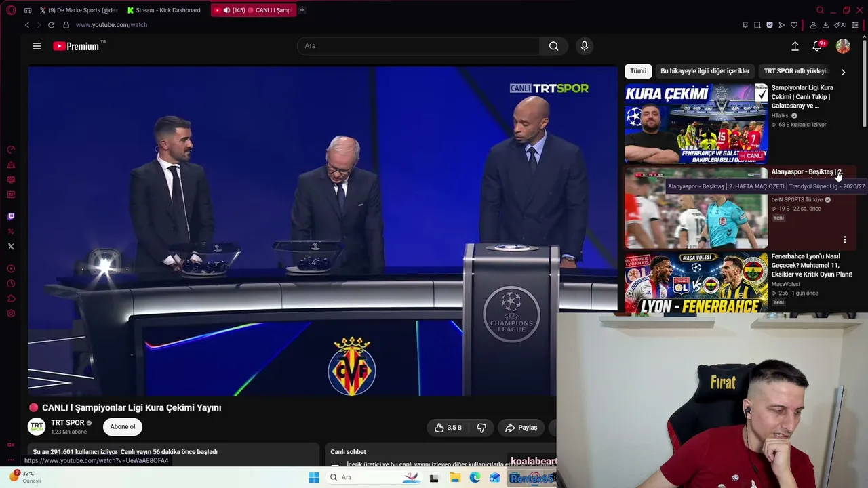Open File Explorer from the taskbar
The width and height of the screenshot is (868, 488).
(454, 477)
